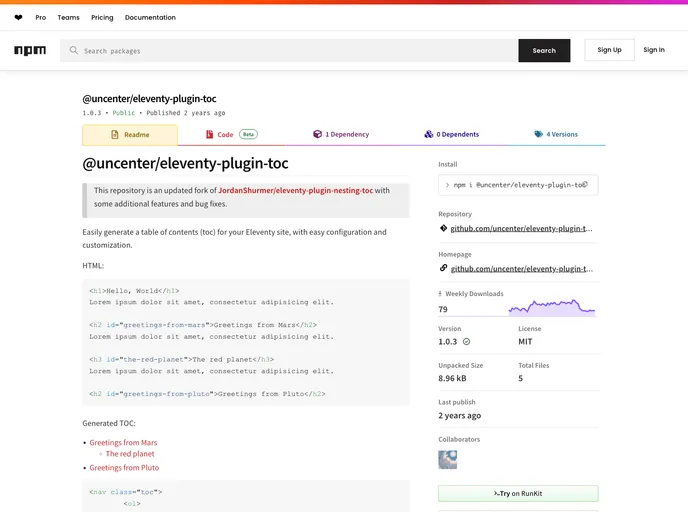688x512 pixels.
Task: Click the Greetings from Pluto TOC link
Action: [x=124, y=468]
